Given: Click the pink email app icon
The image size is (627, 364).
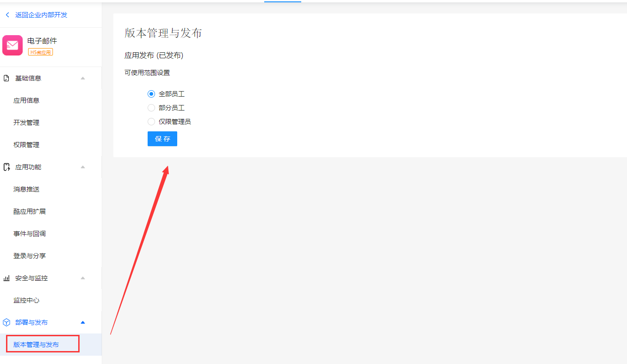Looking at the screenshot, I should click(12, 45).
